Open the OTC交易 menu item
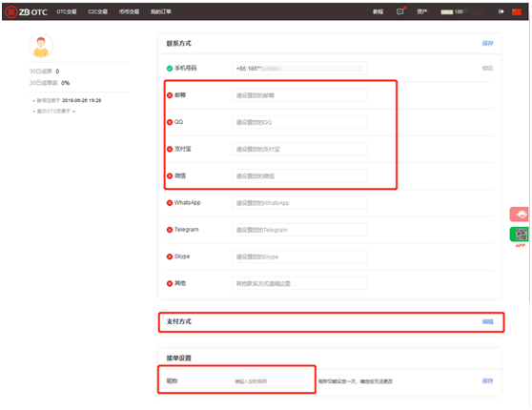 click(67, 11)
